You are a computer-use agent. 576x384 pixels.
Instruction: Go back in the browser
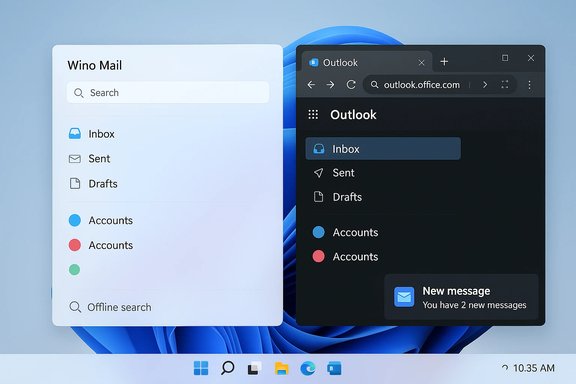click(311, 85)
